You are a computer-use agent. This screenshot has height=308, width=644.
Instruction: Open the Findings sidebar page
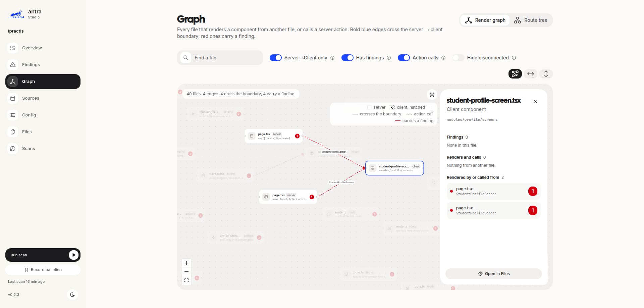[x=43, y=65]
